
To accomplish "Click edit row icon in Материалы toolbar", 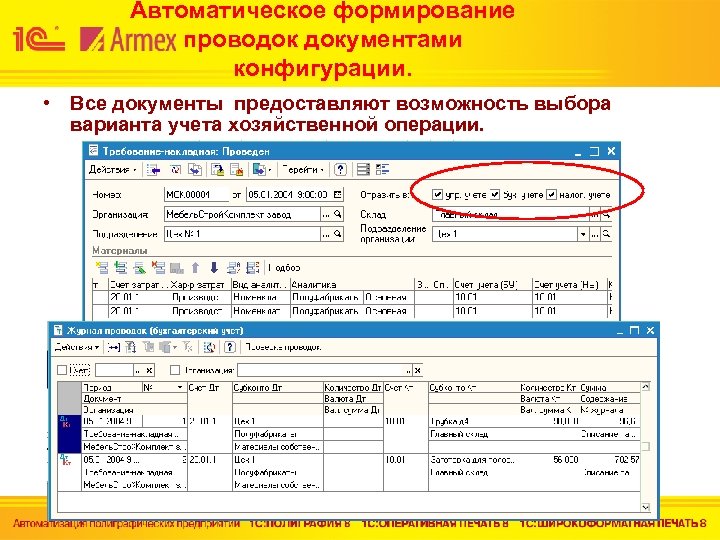I will [139, 267].
